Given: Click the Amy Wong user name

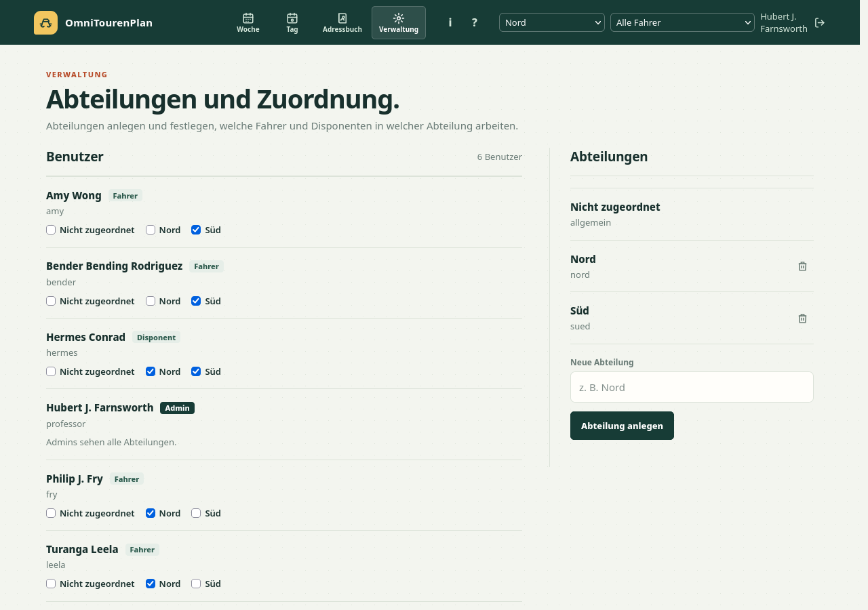Looking at the screenshot, I should pos(74,195).
